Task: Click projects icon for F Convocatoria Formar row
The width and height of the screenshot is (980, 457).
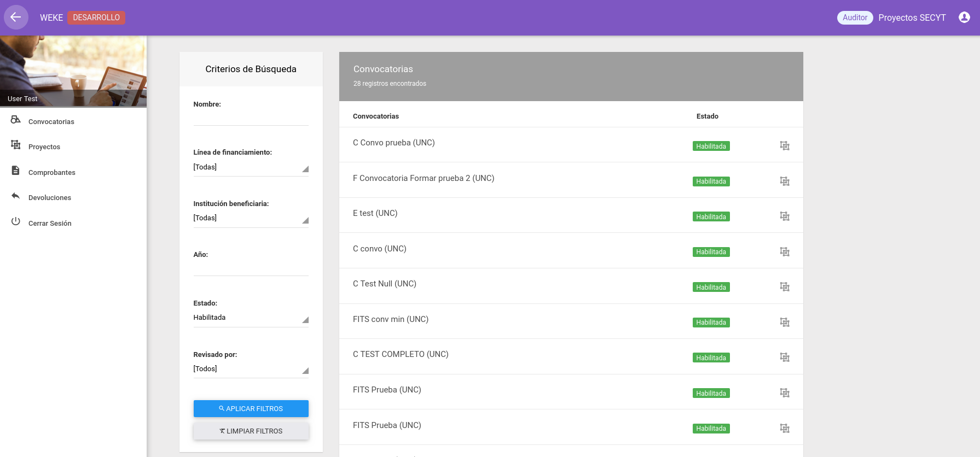Action: coord(784,181)
